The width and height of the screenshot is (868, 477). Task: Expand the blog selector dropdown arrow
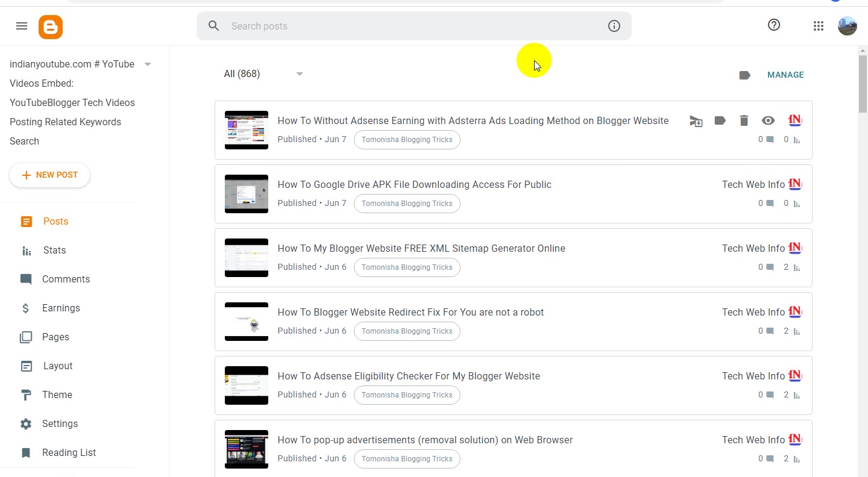tap(148, 64)
